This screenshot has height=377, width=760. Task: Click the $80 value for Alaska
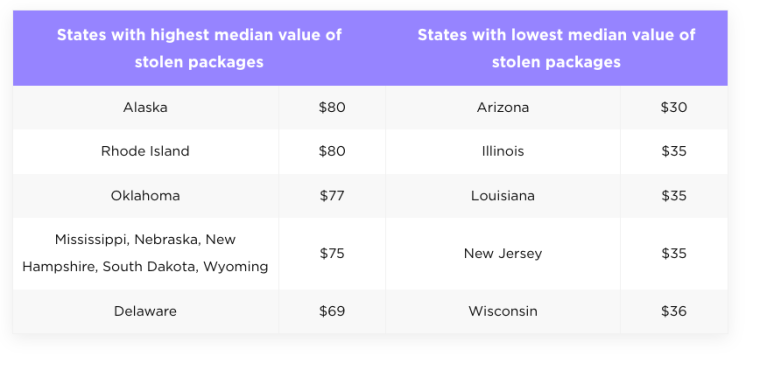tap(332, 107)
